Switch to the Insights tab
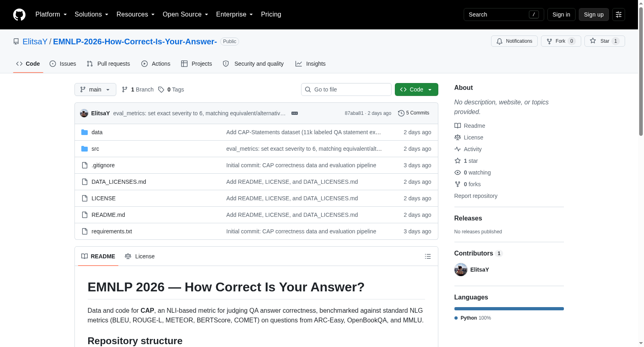Screen dimensions: 644x347 [x=310, y=64]
